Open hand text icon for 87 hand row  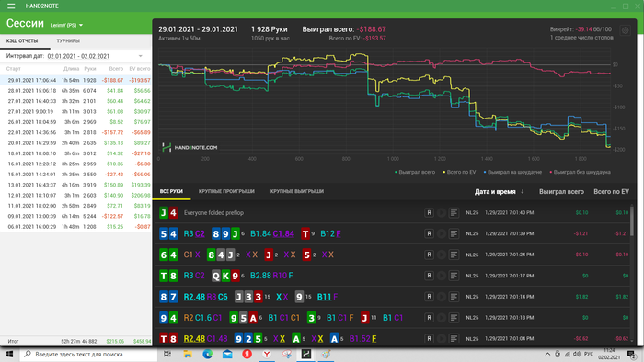[454, 297]
